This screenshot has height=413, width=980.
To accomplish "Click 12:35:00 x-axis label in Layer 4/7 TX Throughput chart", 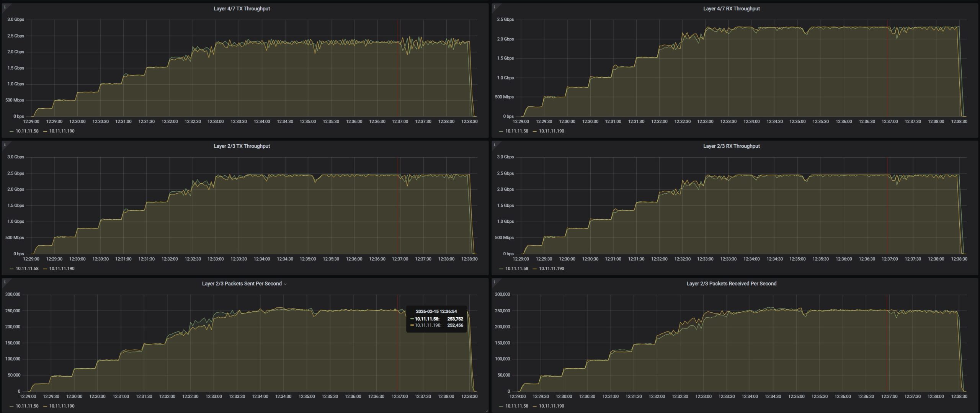I will (308, 121).
